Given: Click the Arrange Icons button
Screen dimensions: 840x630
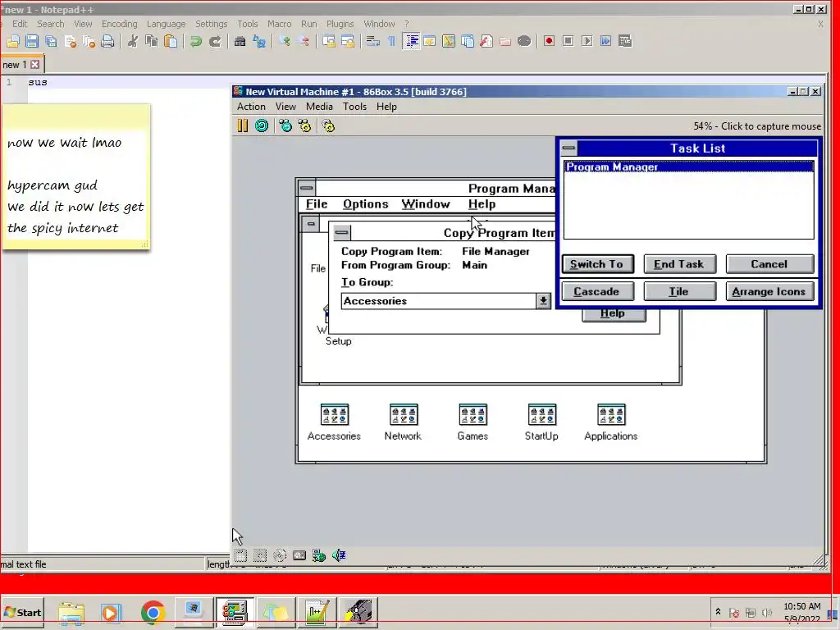Looking at the screenshot, I should pos(769,291).
